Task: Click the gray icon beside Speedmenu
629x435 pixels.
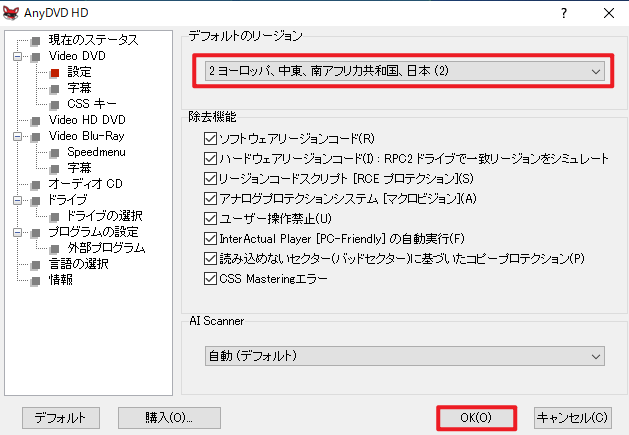Action: tap(55, 153)
